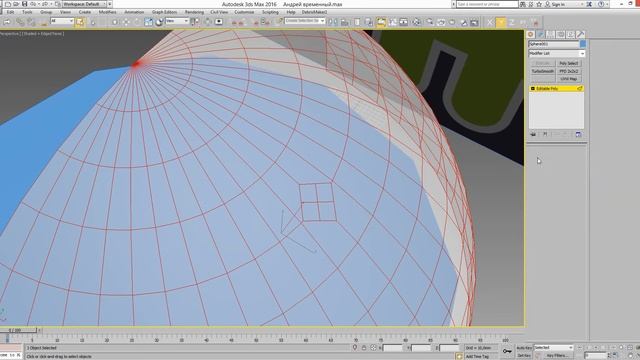Open the Display command panel tab
This screenshot has height=360, width=640.
pyautogui.click(x=570, y=34)
